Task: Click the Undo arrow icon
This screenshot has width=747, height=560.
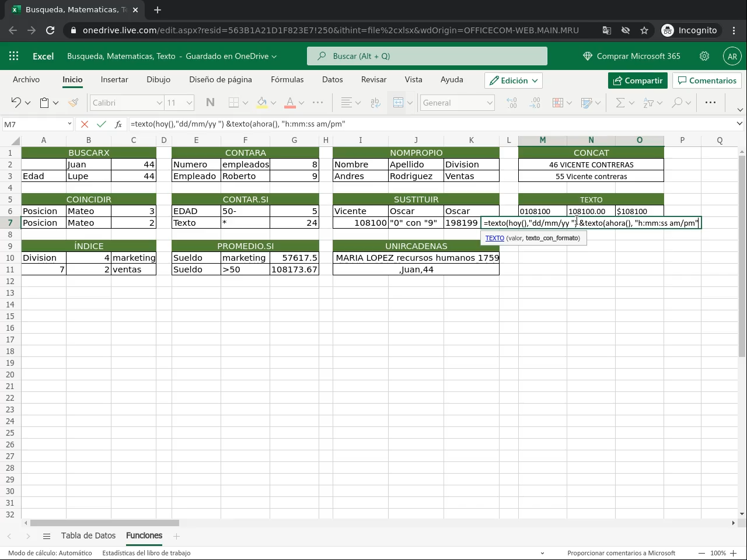Action: coord(16,103)
